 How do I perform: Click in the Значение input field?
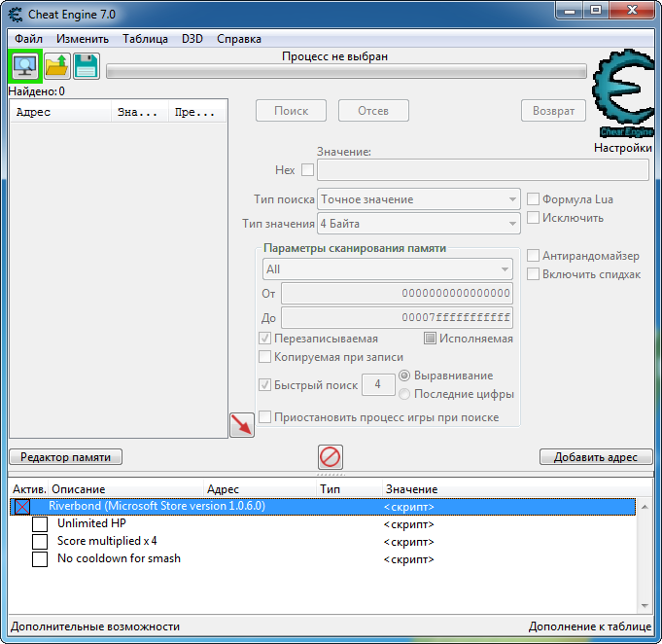[x=483, y=170]
